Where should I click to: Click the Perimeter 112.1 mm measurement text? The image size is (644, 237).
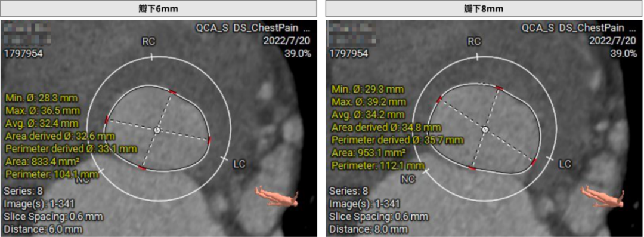point(378,166)
